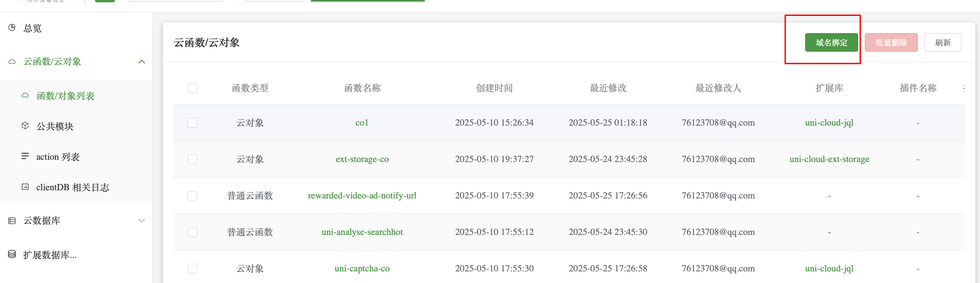Open the uni-cloud-ext-storage extension library link
The height and width of the screenshot is (283, 980).
(x=829, y=159)
